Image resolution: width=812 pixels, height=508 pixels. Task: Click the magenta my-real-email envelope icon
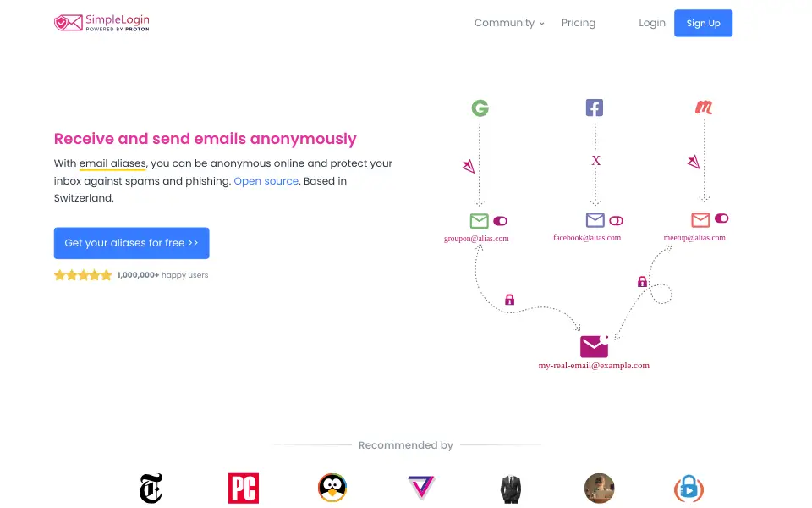point(594,346)
